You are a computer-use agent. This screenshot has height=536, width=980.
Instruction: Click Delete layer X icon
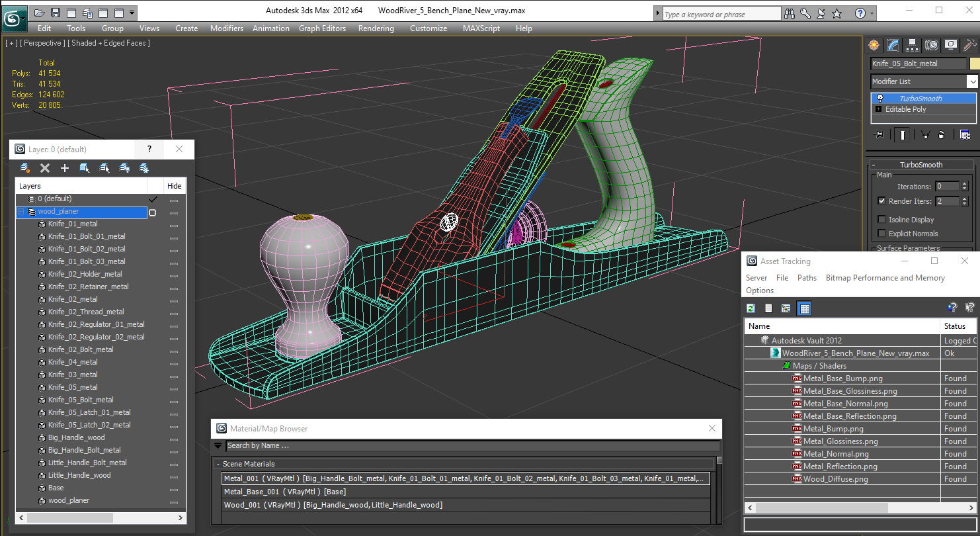[45, 168]
